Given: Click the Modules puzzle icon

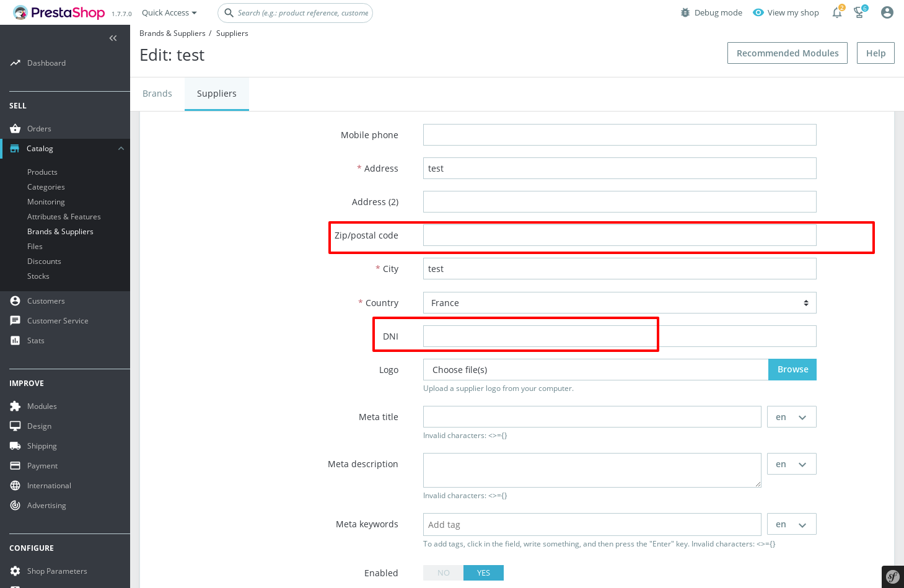Looking at the screenshot, I should pos(15,406).
